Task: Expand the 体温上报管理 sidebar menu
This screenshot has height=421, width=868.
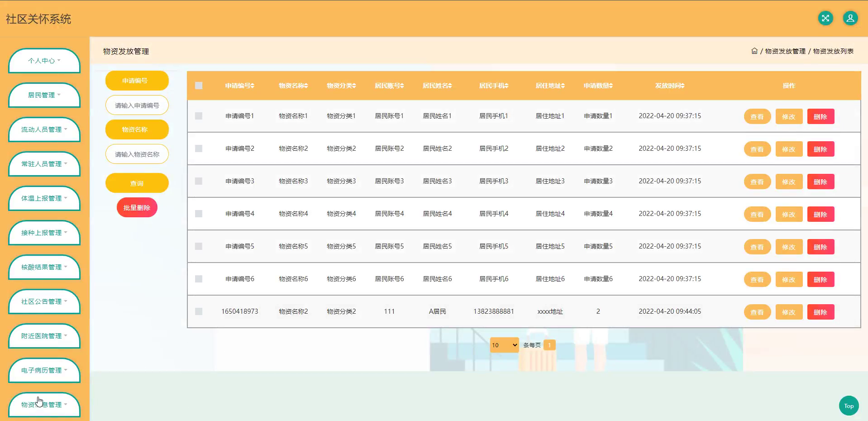Action: (44, 198)
